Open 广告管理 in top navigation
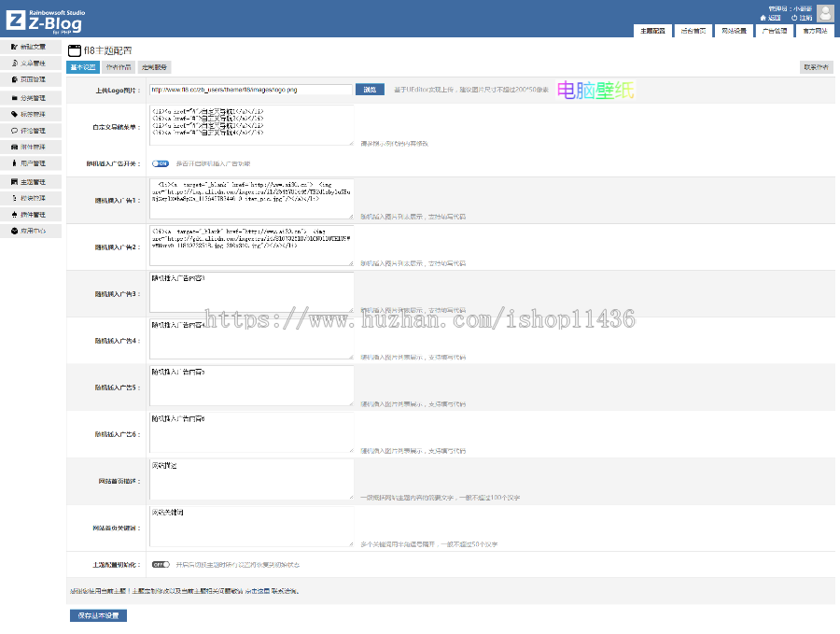This screenshot has width=840, height=634. [x=774, y=31]
